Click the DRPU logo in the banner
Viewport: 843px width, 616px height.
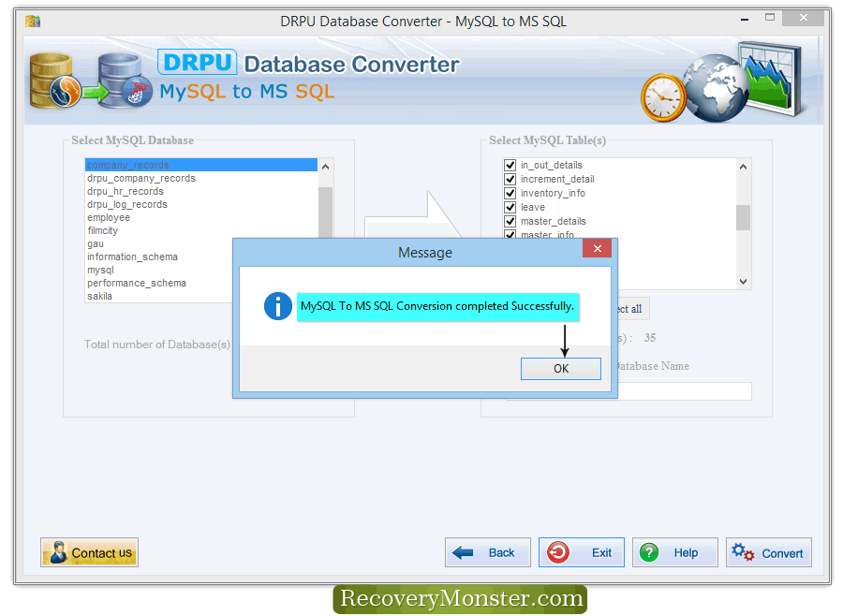(198, 63)
